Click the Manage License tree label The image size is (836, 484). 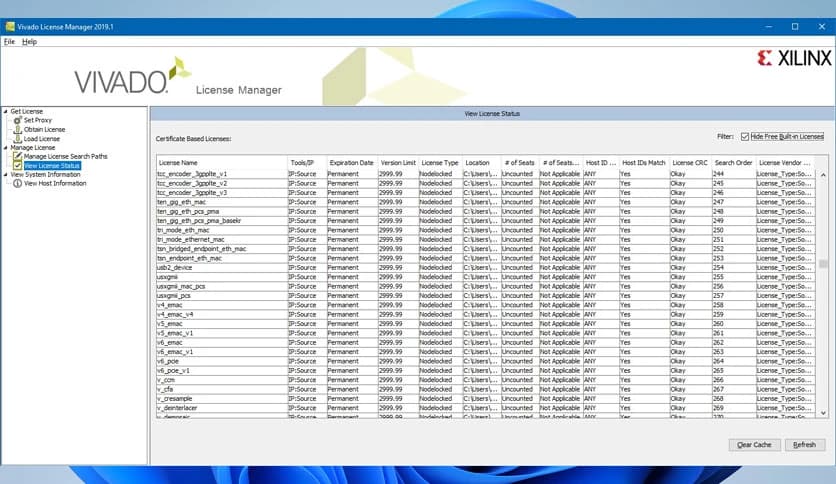click(33, 148)
